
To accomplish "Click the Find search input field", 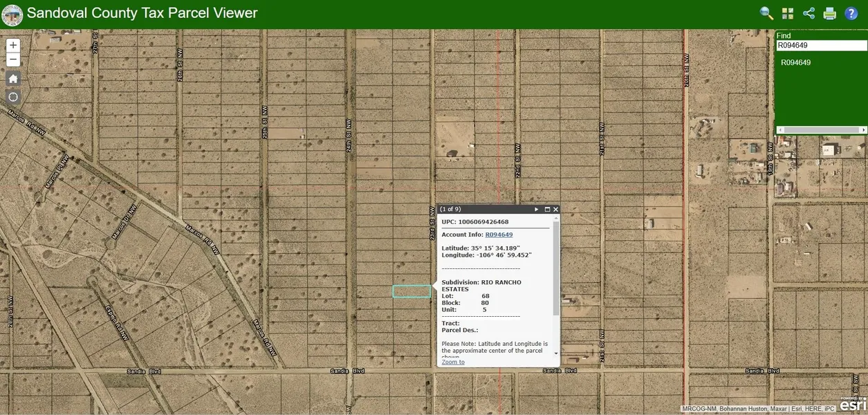I will [821, 46].
